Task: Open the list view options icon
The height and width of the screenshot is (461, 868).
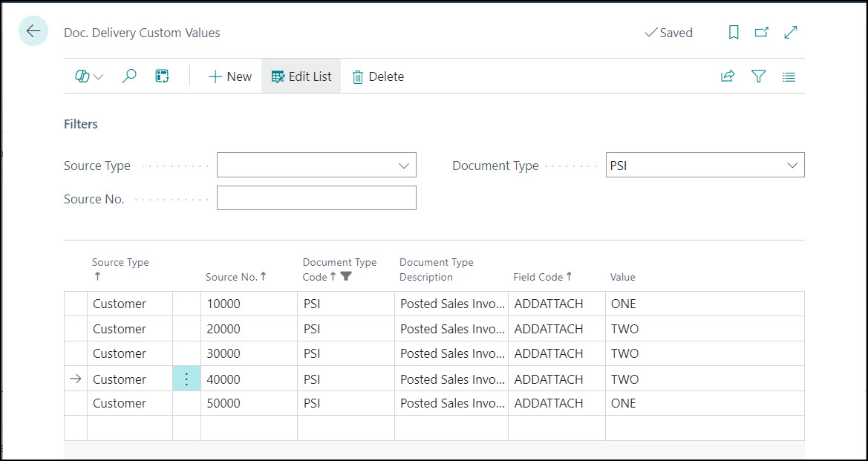Action: 789,76
